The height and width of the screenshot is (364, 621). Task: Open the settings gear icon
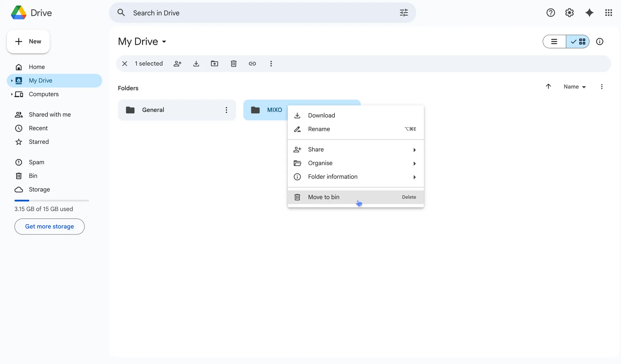click(x=569, y=13)
